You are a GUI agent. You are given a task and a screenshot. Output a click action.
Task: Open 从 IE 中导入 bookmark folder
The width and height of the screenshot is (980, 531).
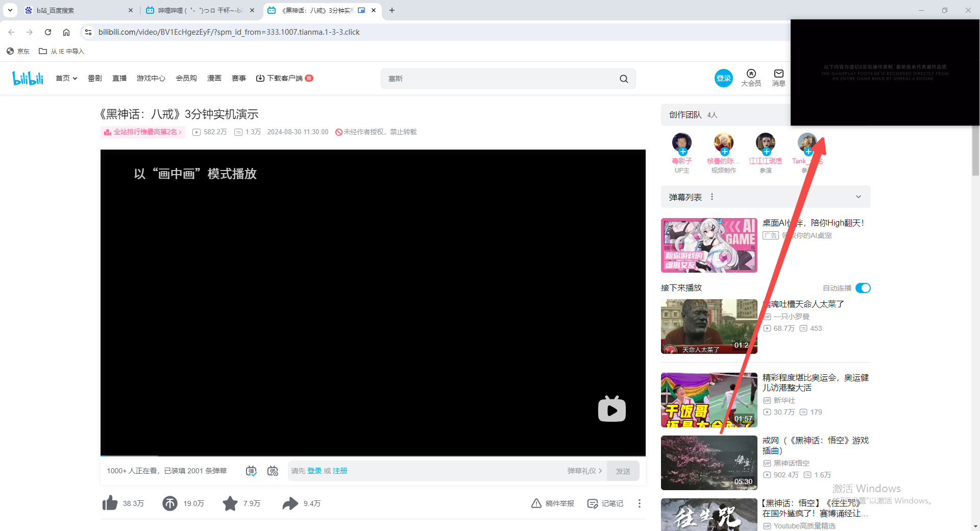coord(62,51)
